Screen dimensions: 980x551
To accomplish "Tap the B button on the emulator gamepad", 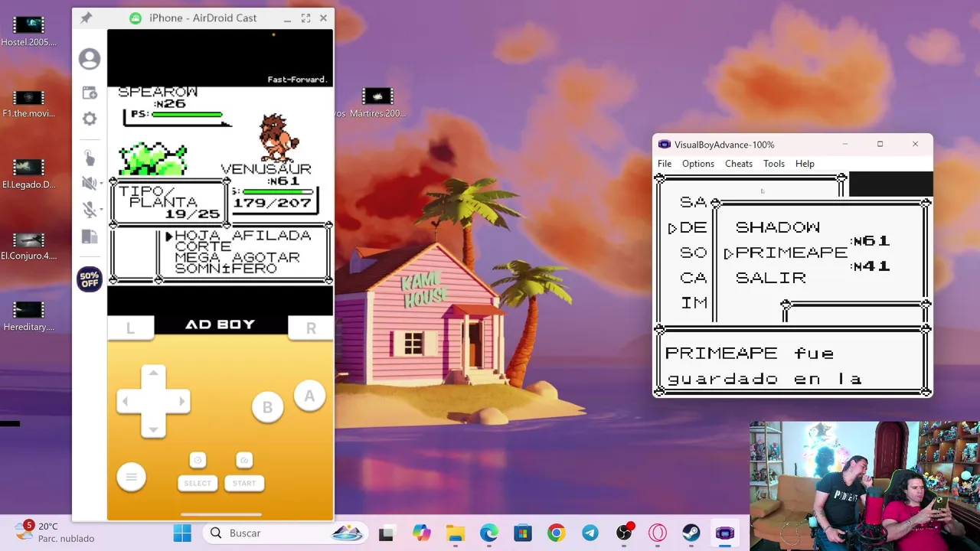I will [x=267, y=408].
